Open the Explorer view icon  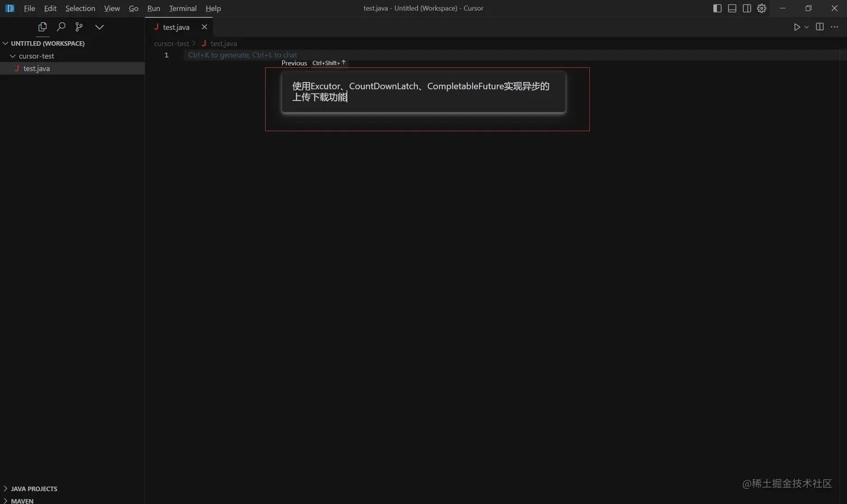point(43,27)
